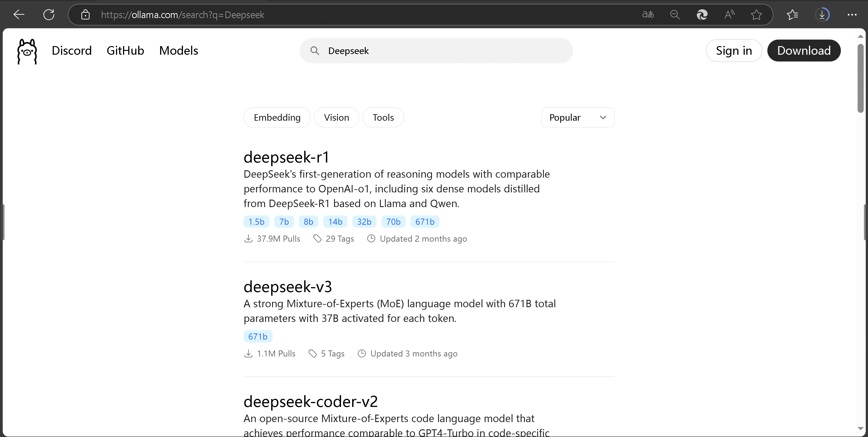The height and width of the screenshot is (437, 868).
Task: Select the 1.5b tag of deepseek-r1
Action: (x=256, y=222)
